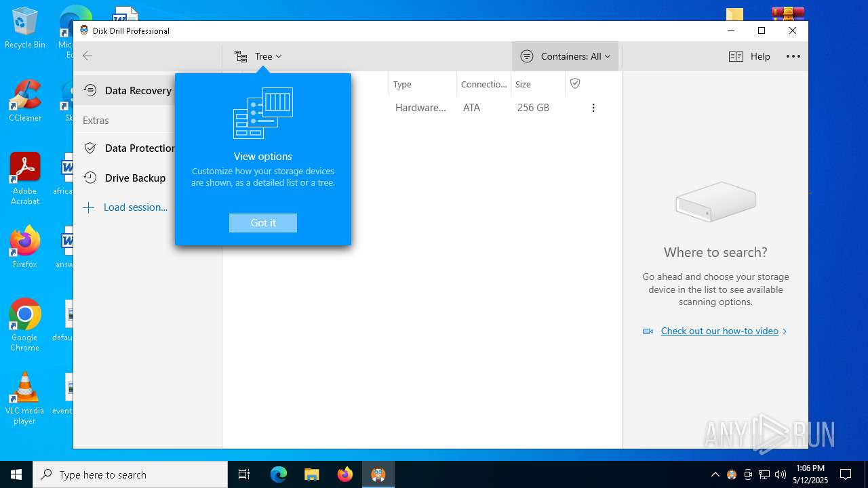This screenshot has height=488, width=868.
Task: Click the back arrow in Disk Drill
Action: [87, 56]
